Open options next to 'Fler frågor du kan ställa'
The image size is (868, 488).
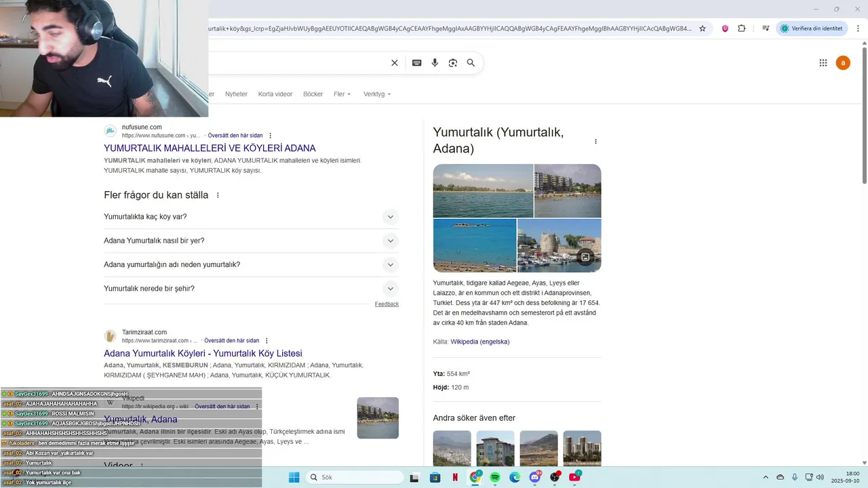[x=218, y=195]
